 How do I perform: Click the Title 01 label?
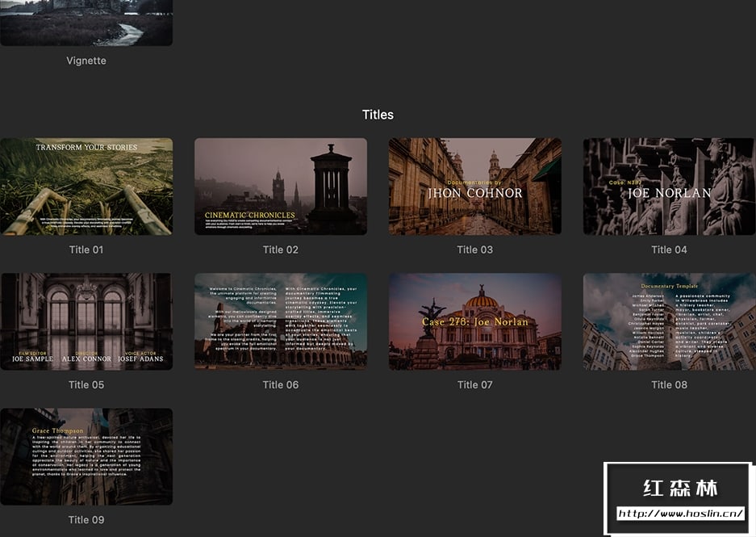(86, 250)
